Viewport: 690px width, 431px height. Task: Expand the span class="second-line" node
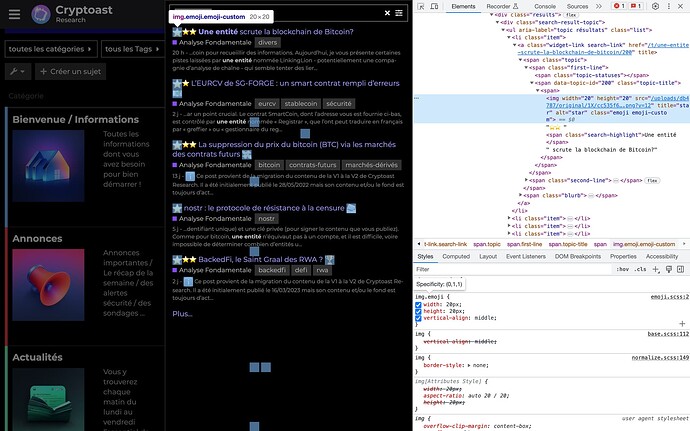click(526, 180)
